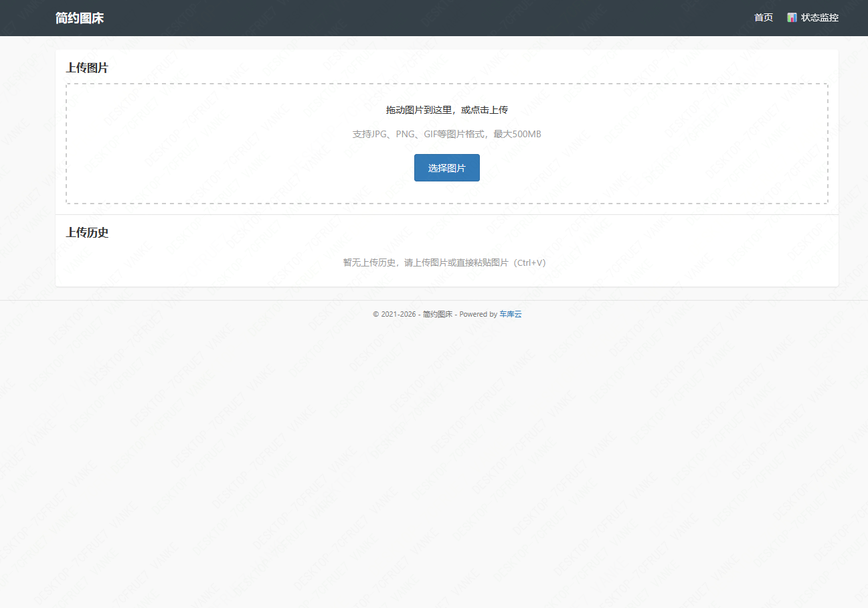Click the Ctrl+V paste hint text
This screenshot has height=608, width=868.
point(531,262)
